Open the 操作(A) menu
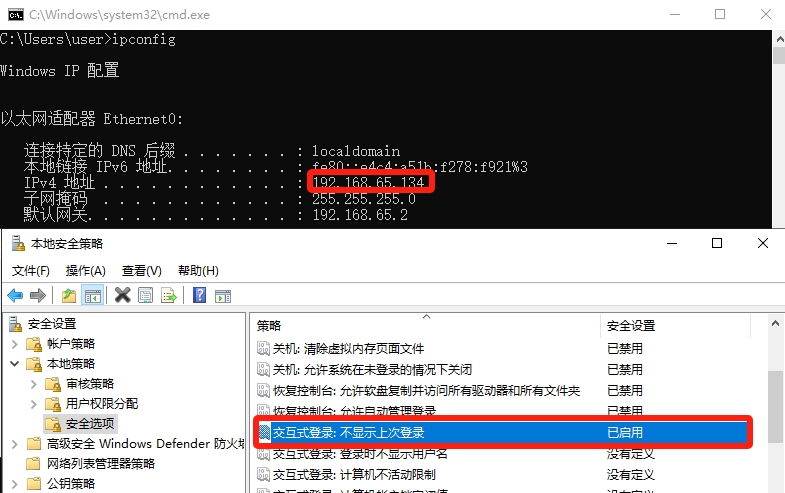Image resolution: width=785 pixels, height=493 pixels. pyautogui.click(x=86, y=271)
